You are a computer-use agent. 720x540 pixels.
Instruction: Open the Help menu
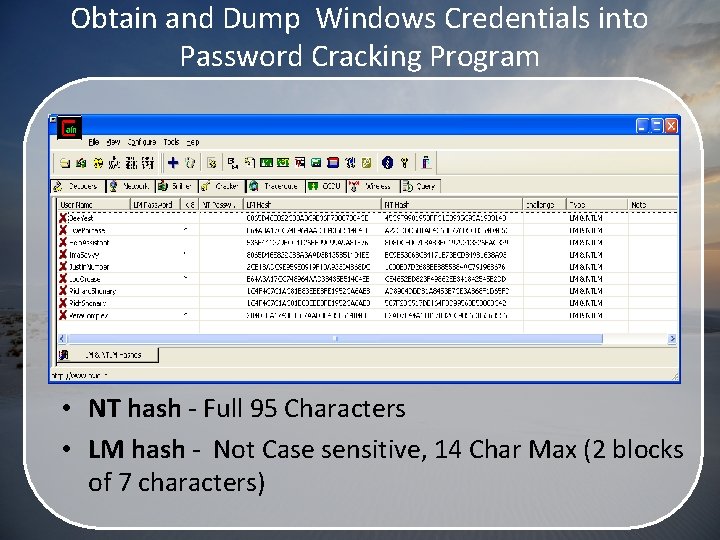click(x=193, y=142)
